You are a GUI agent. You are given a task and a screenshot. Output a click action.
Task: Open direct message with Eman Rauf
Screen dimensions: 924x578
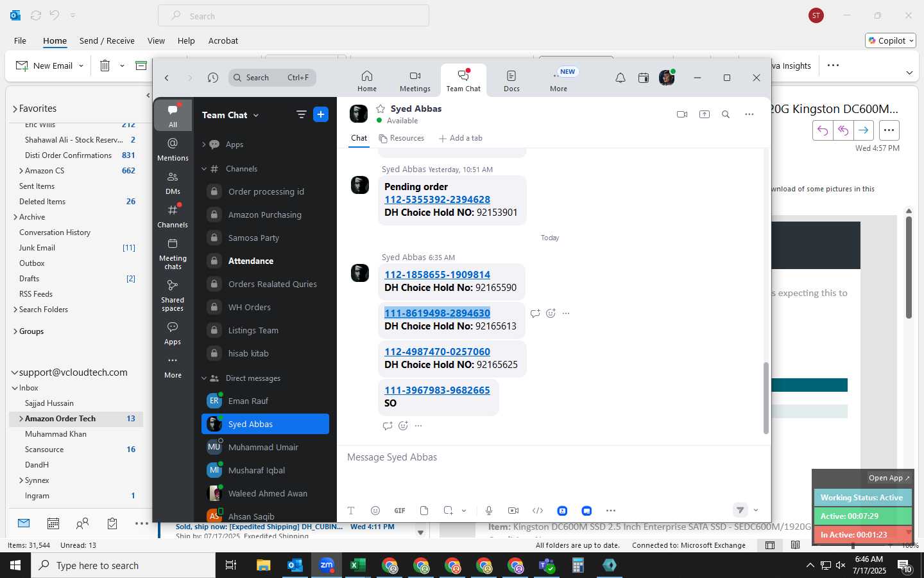tap(265, 401)
